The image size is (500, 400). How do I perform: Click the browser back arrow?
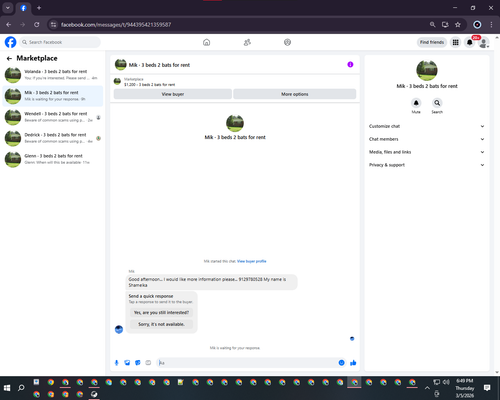pyautogui.click(x=8, y=24)
